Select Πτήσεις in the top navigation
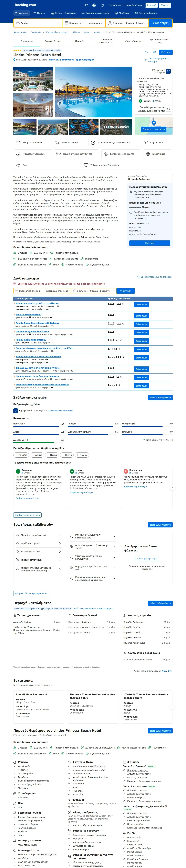 [39, 13]
